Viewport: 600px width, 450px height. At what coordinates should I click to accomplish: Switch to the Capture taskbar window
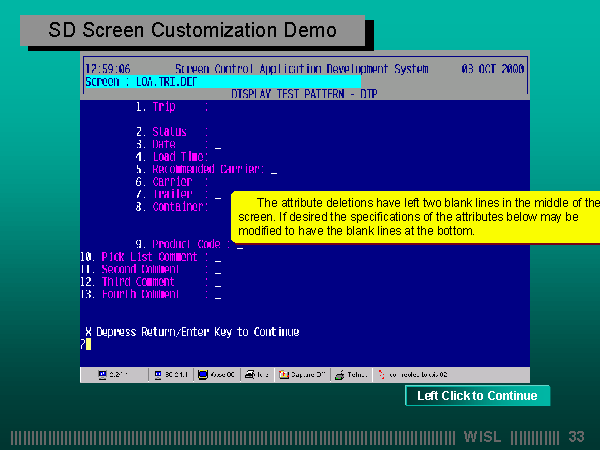click(x=303, y=375)
